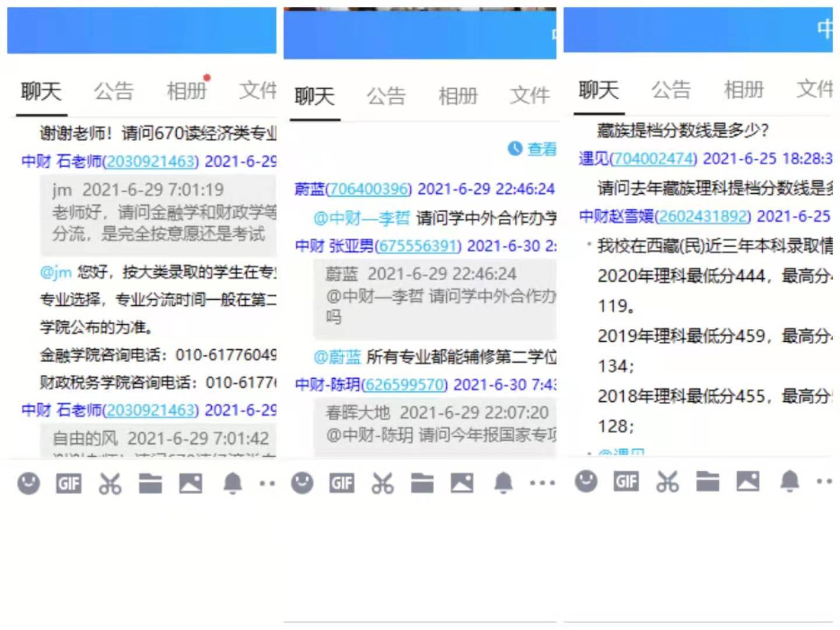Open the 相册 tab with the red dot
The image size is (840, 630).
(187, 92)
